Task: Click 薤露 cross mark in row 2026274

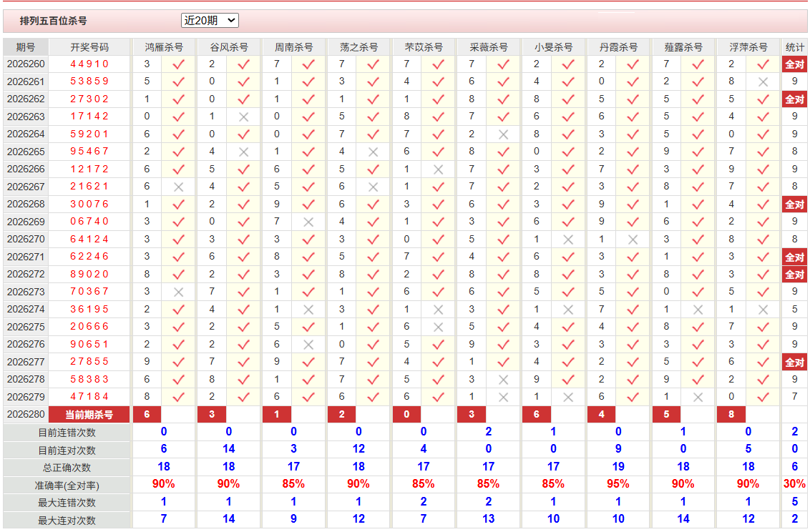Action: pyautogui.click(x=698, y=310)
